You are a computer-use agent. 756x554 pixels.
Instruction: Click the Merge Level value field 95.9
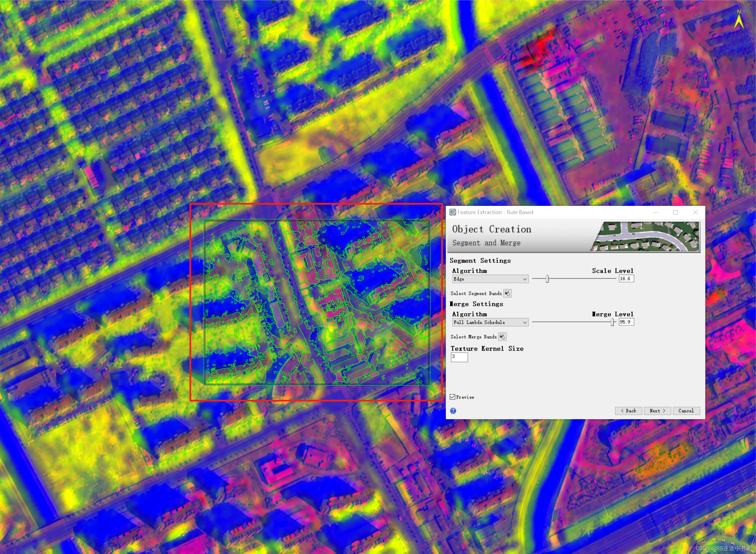click(626, 322)
